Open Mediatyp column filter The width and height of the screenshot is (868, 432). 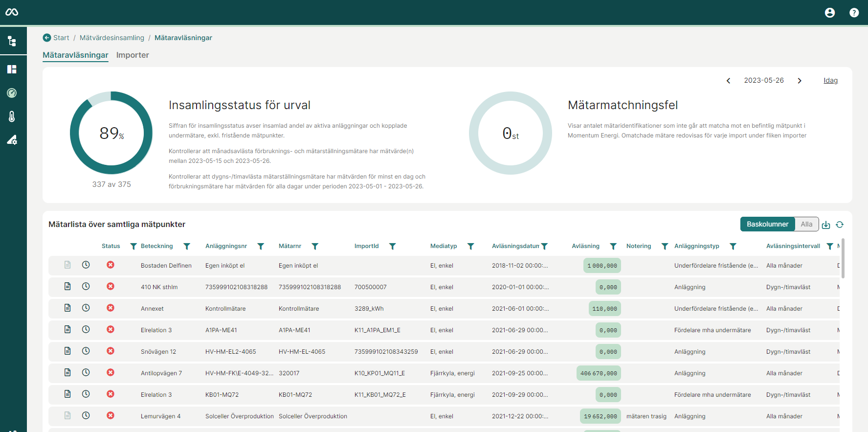tap(470, 246)
